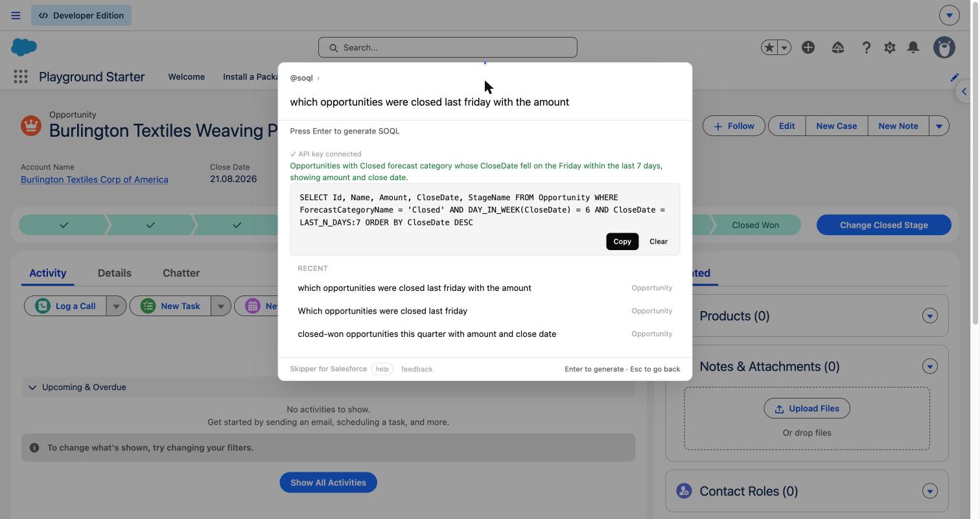Open the Notes & Attachments (0) related list
Screen dimensions: 980x519
770,367
